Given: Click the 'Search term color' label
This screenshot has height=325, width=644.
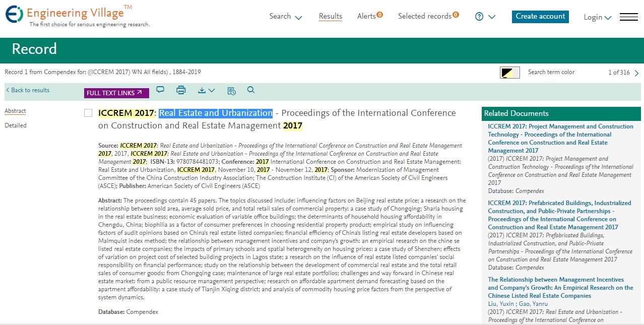Looking at the screenshot, I should coord(551,72).
